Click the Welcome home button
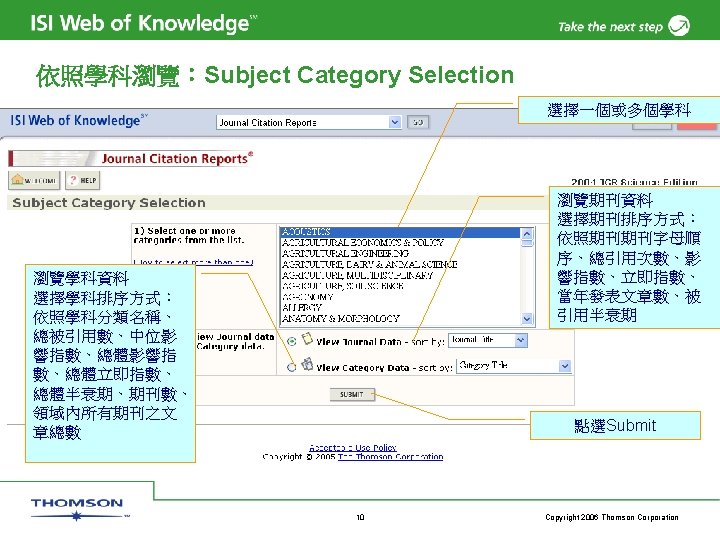This screenshot has height=540, width=720. 34,180
